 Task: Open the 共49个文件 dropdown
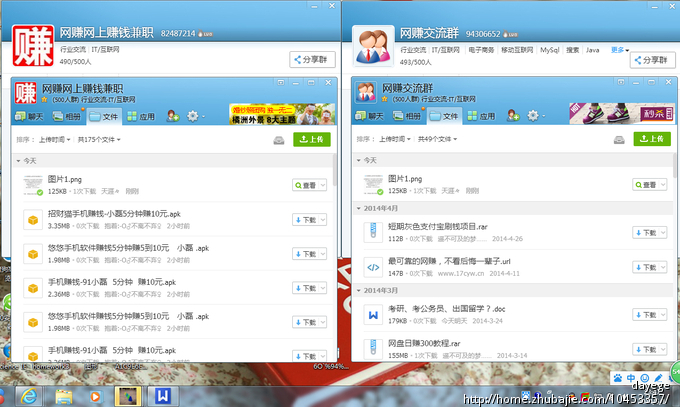pyautogui.click(x=438, y=139)
